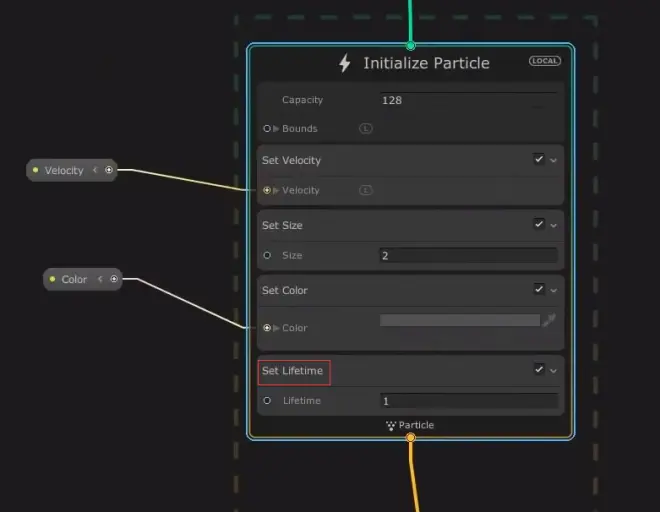Open the Set Color dropdown chevron
This screenshot has height=512, width=660.
pyautogui.click(x=554, y=291)
